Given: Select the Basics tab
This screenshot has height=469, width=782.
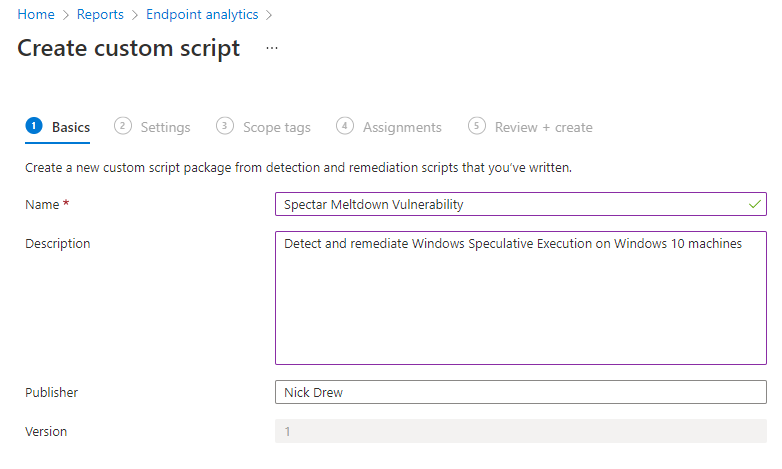Looking at the screenshot, I should [71, 127].
